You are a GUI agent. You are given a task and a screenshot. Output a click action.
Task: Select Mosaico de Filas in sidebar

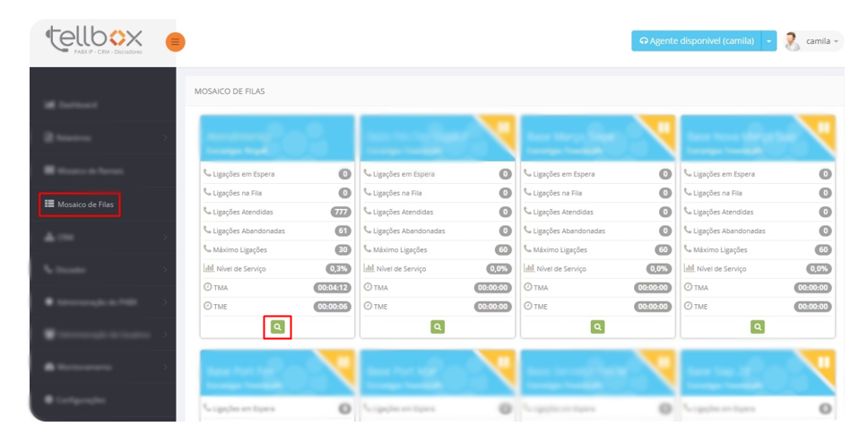[81, 205]
